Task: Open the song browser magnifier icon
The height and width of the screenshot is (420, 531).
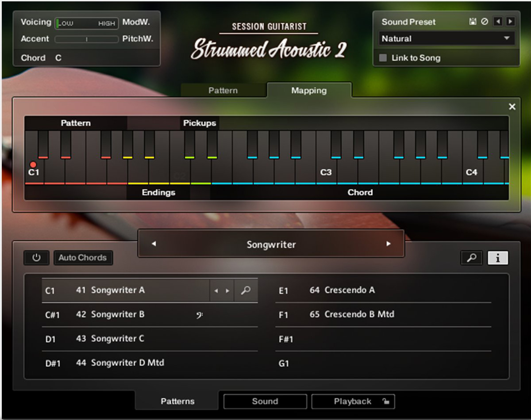Action: click(x=472, y=258)
